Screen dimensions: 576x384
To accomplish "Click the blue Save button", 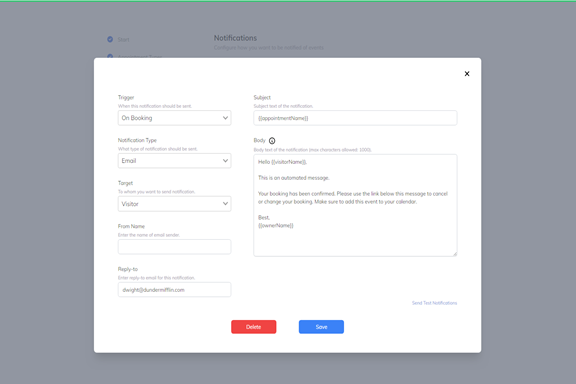I will pos(321,327).
